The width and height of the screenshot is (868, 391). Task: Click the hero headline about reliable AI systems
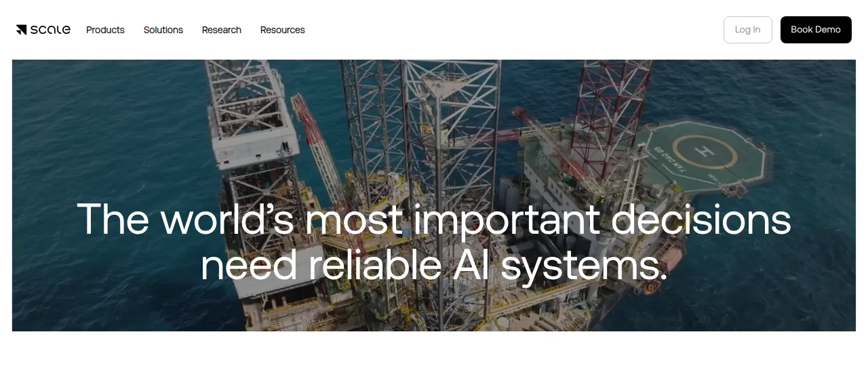click(x=434, y=241)
